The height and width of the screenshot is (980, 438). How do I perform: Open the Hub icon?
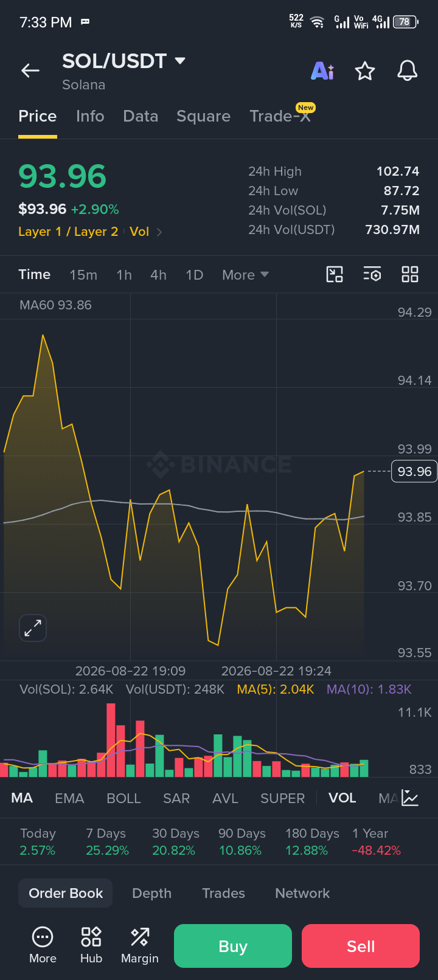[x=91, y=946]
